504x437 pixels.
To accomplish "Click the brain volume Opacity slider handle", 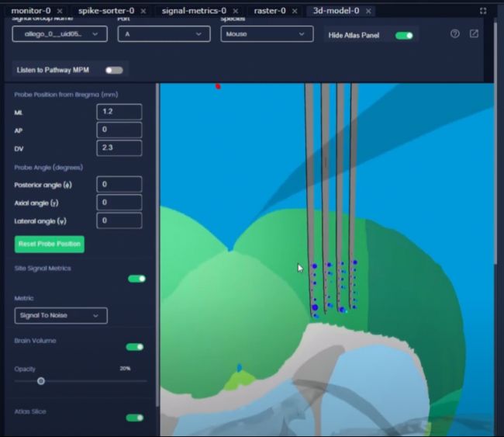I will coord(41,381).
